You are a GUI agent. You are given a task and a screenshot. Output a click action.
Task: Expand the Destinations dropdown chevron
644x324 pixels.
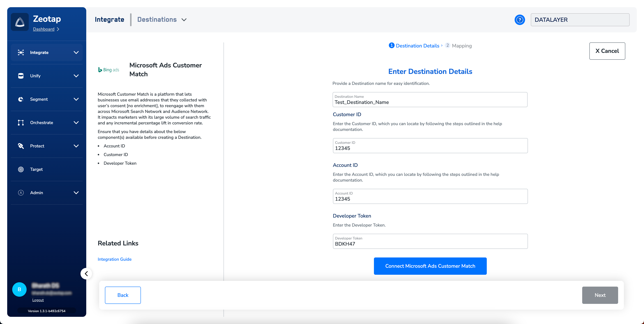(184, 20)
